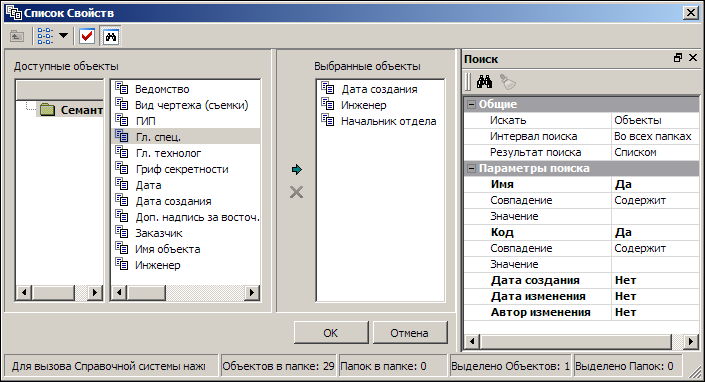
Task: Click the OK button
Action: tap(331, 333)
